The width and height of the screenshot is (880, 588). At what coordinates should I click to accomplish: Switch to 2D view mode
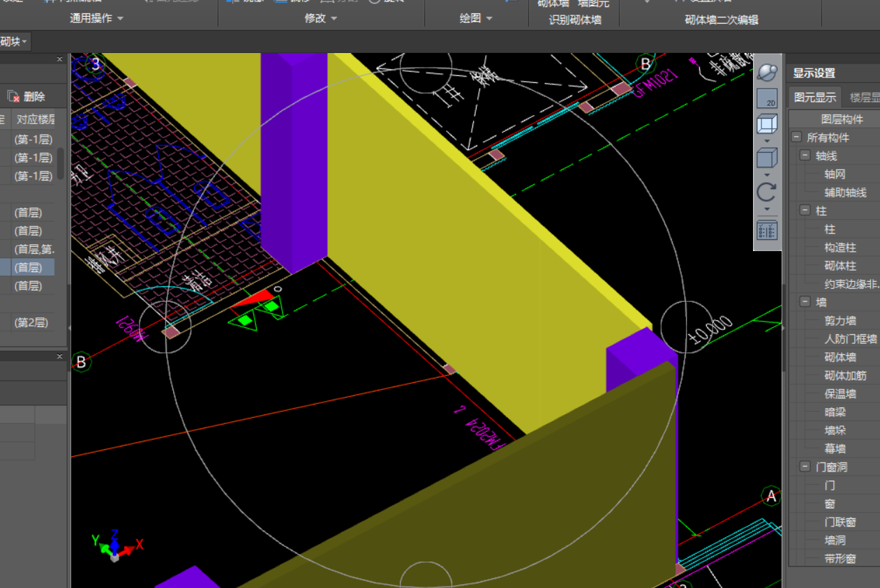767,98
